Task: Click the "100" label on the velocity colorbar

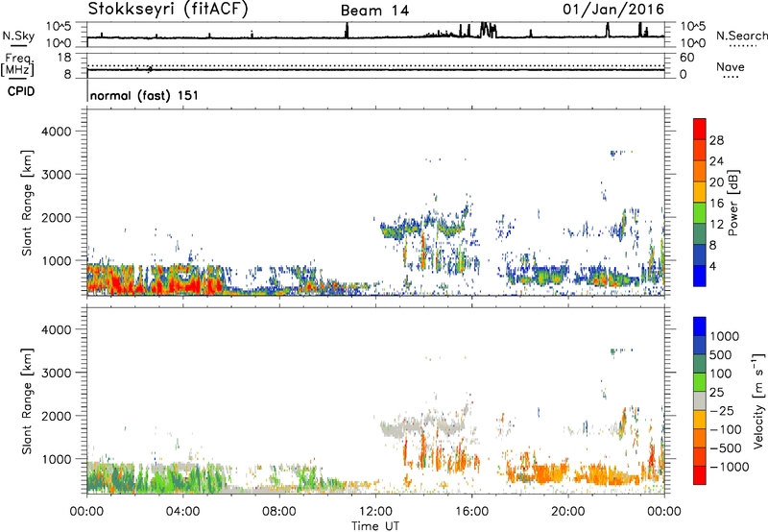Action: 721,374
